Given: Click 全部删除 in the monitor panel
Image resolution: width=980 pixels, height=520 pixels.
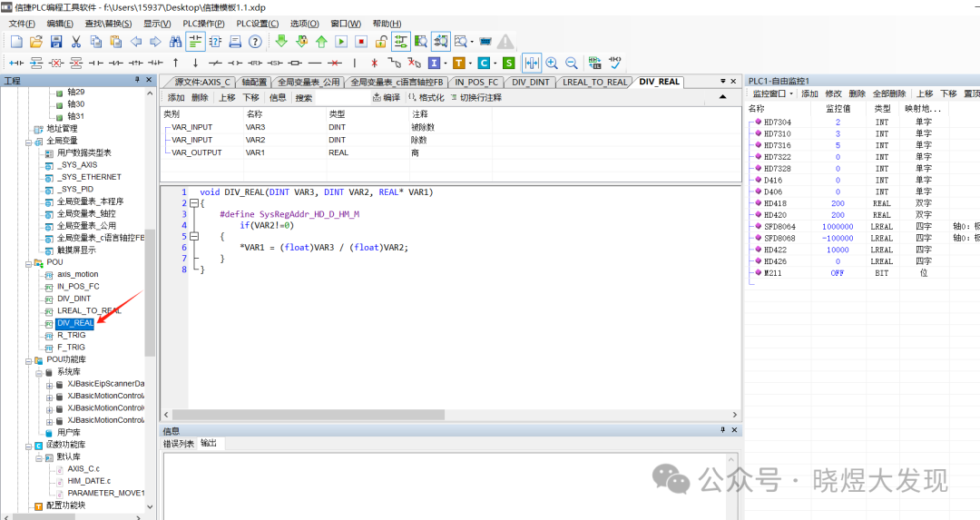Looking at the screenshot, I should point(888,93).
